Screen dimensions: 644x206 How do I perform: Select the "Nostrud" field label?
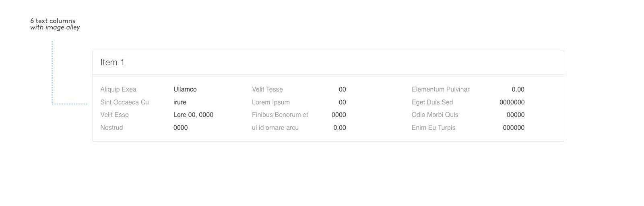click(111, 128)
